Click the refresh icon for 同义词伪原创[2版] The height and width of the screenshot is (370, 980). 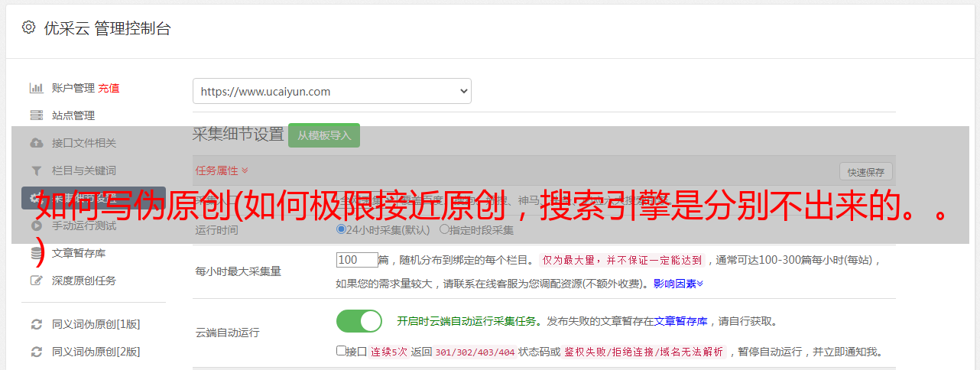pos(36,352)
